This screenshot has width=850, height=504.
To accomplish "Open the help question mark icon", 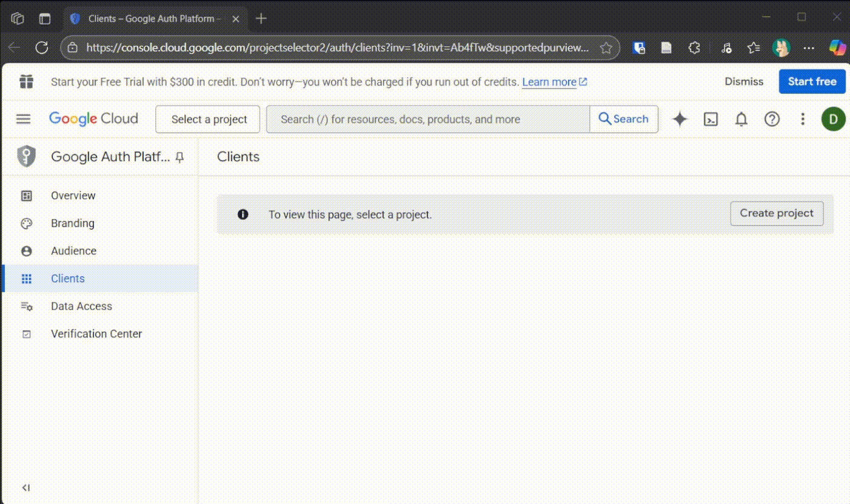I will (x=772, y=119).
